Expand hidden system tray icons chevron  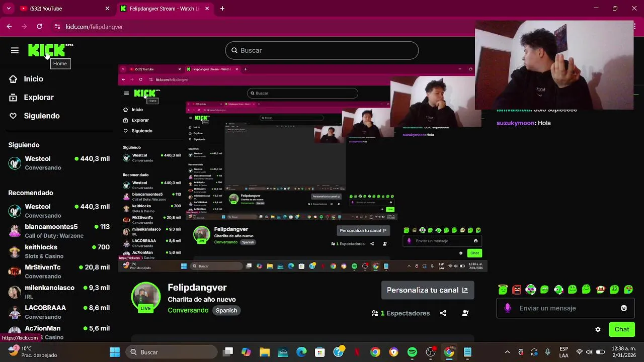point(507,352)
